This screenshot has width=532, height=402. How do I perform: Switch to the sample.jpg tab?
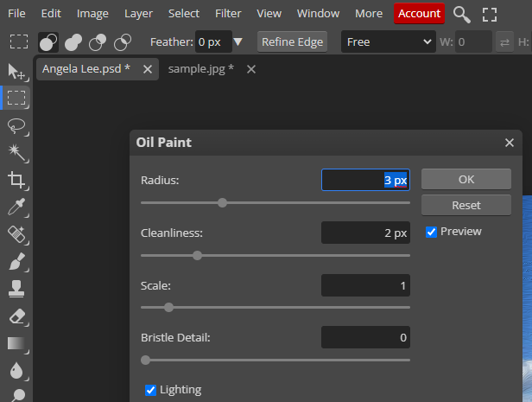coord(201,69)
